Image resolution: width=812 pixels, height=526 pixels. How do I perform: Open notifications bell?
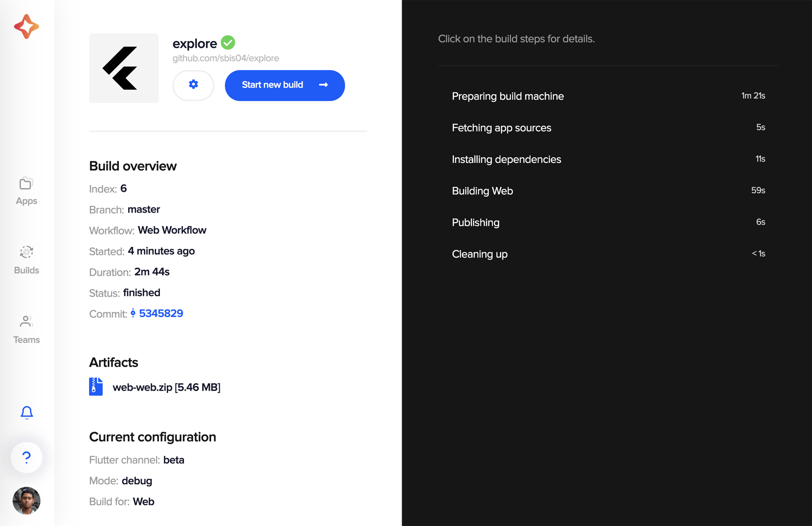(x=27, y=413)
